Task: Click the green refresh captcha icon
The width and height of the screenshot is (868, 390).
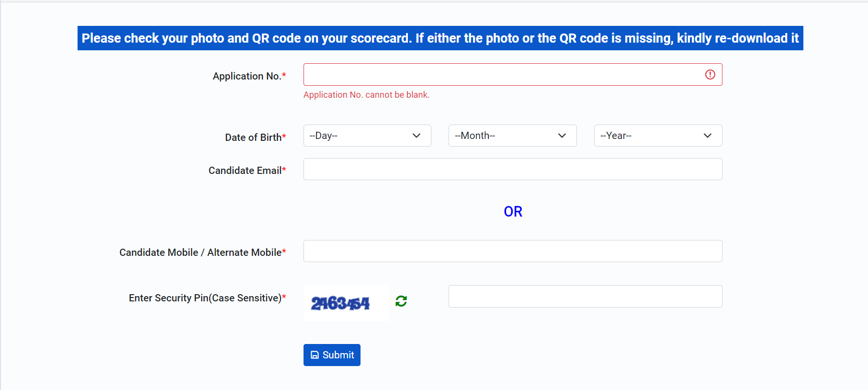Action: pos(401,301)
